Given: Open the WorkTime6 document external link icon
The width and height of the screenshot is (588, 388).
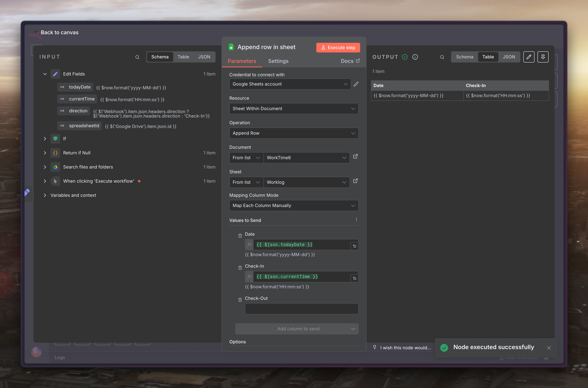Looking at the screenshot, I should (x=355, y=156).
